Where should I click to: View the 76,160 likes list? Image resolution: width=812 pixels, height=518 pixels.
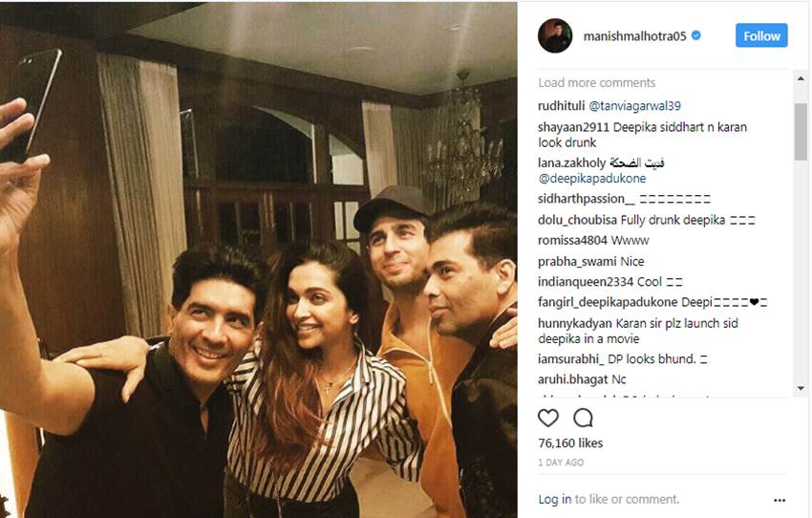[570, 443]
